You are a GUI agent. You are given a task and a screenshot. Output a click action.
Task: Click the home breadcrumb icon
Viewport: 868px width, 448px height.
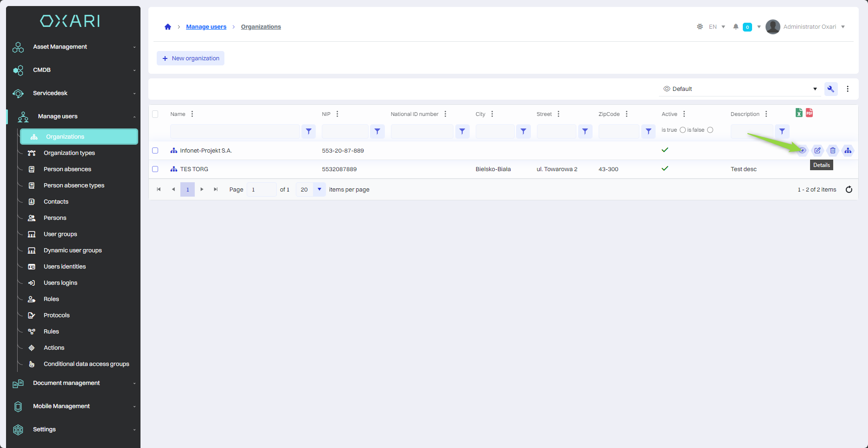coord(168,27)
